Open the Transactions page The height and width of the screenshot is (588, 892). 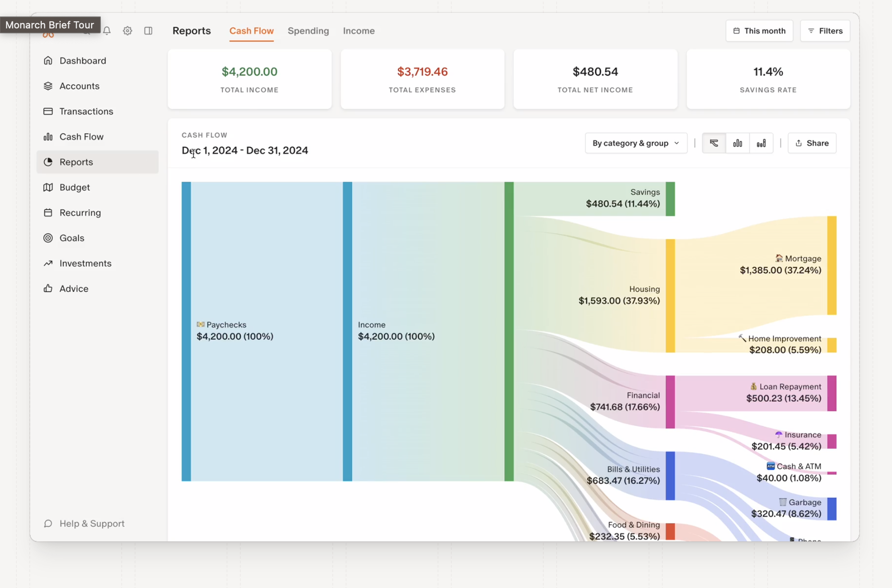[x=86, y=111]
